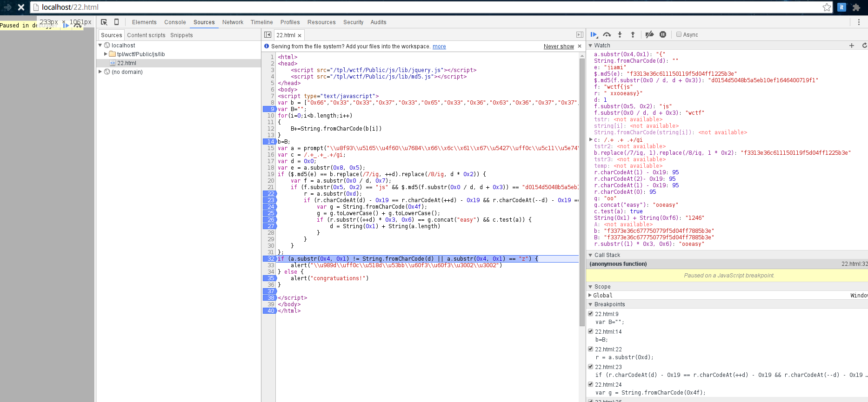Expand tpl/wctf/Public/js/lib folder
Viewport: 868px width, 402px height.
tap(106, 54)
